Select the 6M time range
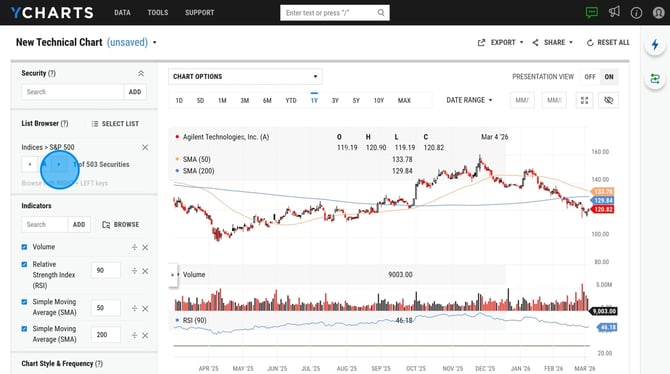 click(267, 100)
